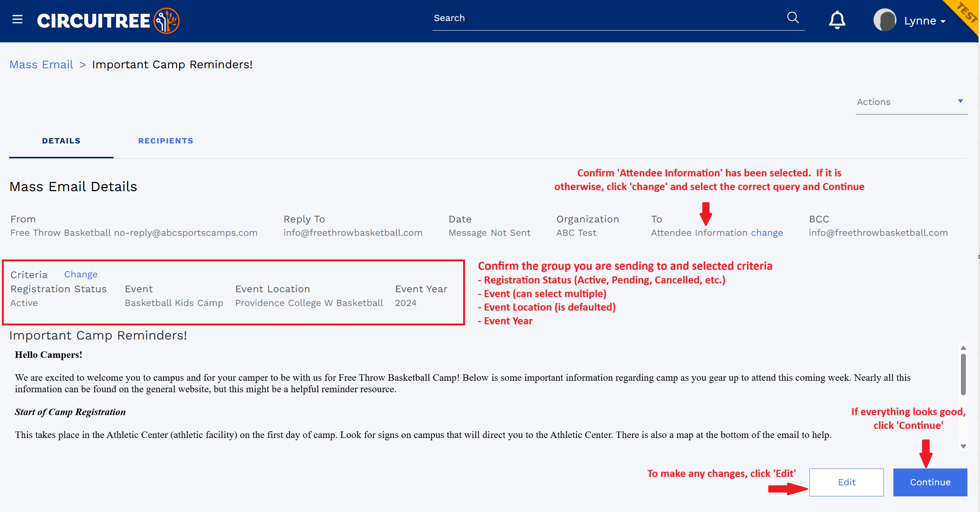This screenshot has width=980, height=512.
Task: Click the 'Important Camp Reminders!' breadcrumb title
Action: [x=172, y=64]
